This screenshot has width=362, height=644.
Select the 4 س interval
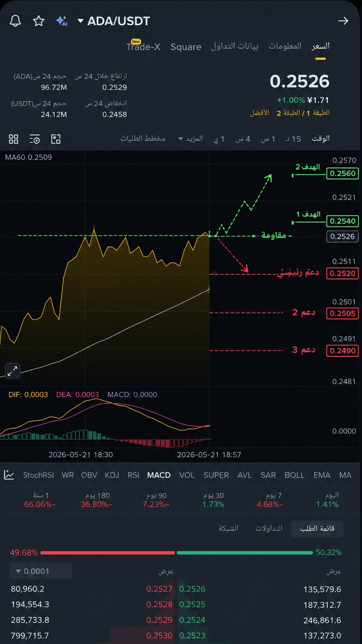(242, 139)
